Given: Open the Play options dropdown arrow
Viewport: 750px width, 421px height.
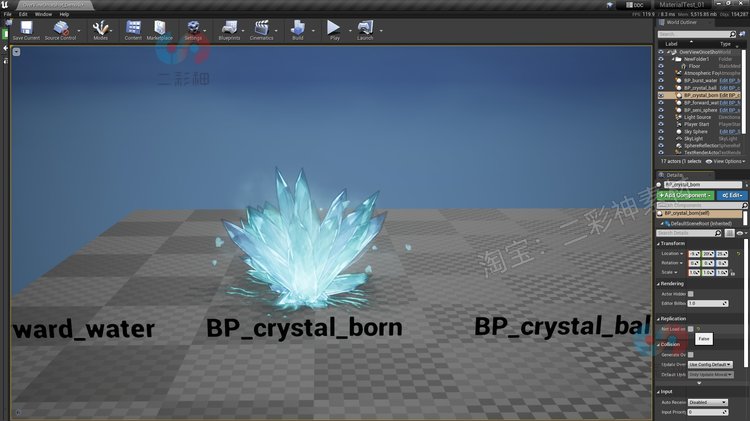Looking at the screenshot, I should tap(350, 31).
